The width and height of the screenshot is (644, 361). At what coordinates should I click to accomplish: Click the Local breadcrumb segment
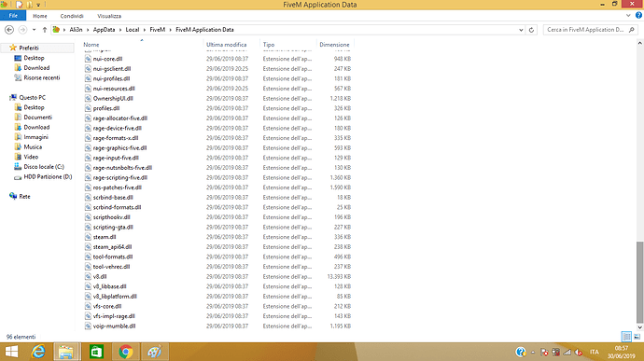click(x=133, y=30)
